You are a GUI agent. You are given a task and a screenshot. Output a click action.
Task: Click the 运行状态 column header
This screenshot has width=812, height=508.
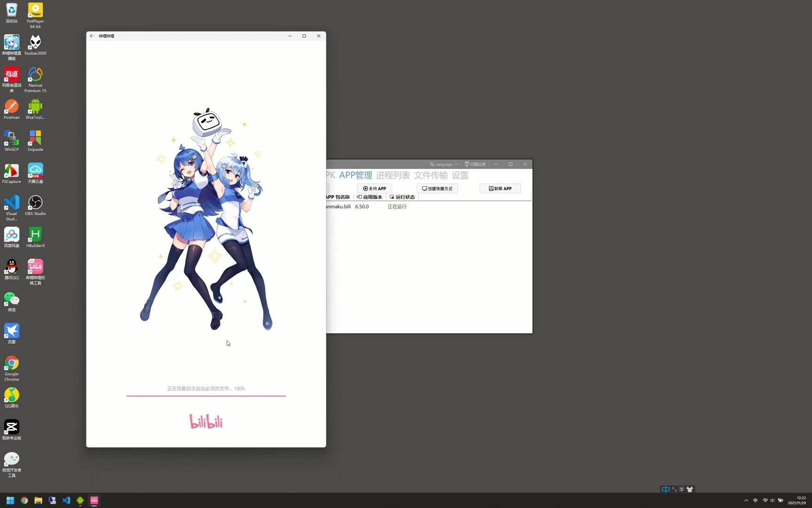402,197
